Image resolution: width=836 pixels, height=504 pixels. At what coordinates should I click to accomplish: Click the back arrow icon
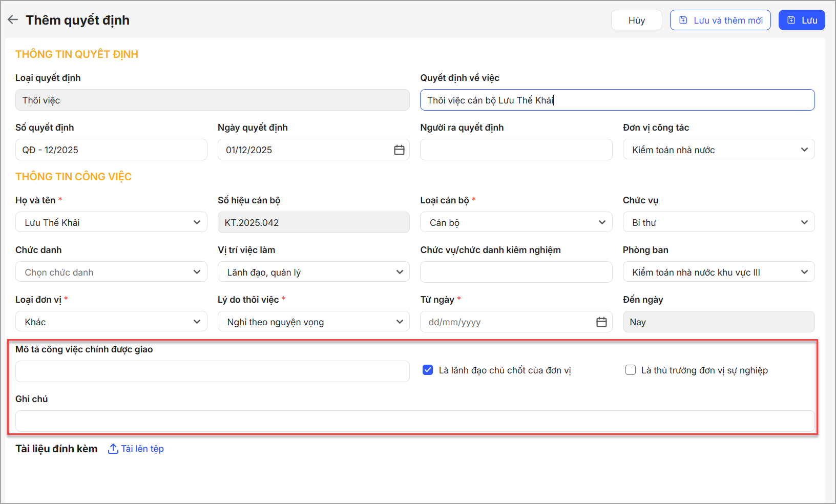[13, 20]
